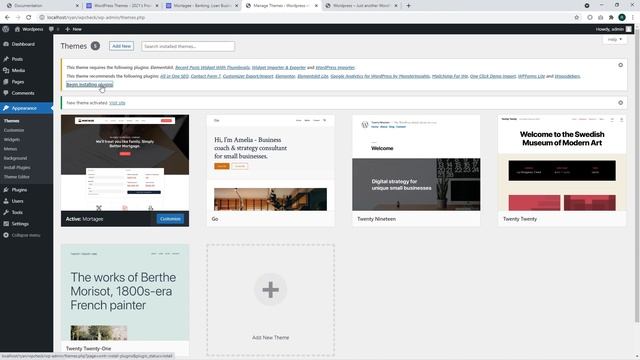Click the Visit site link
640x360 pixels.
click(117, 103)
